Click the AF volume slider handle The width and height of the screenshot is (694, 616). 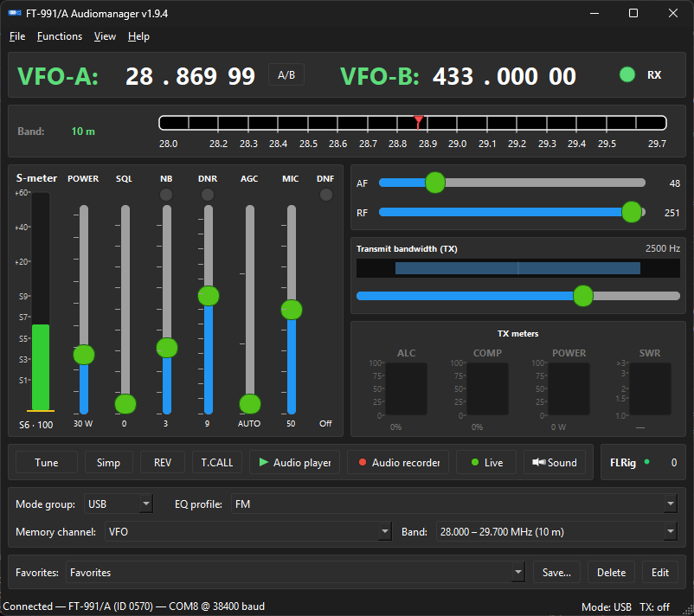(x=435, y=183)
